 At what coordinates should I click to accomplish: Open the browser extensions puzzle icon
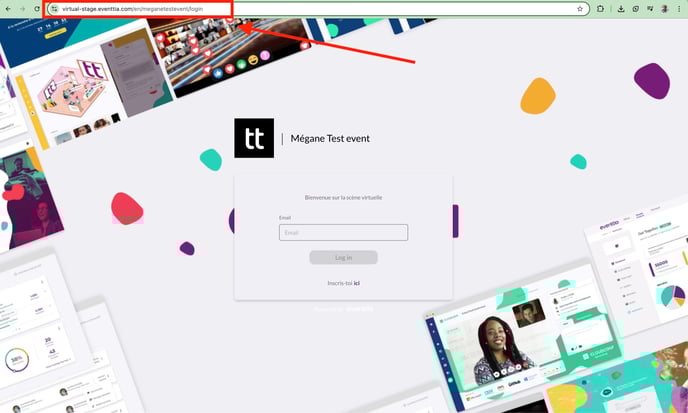click(601, 8)
